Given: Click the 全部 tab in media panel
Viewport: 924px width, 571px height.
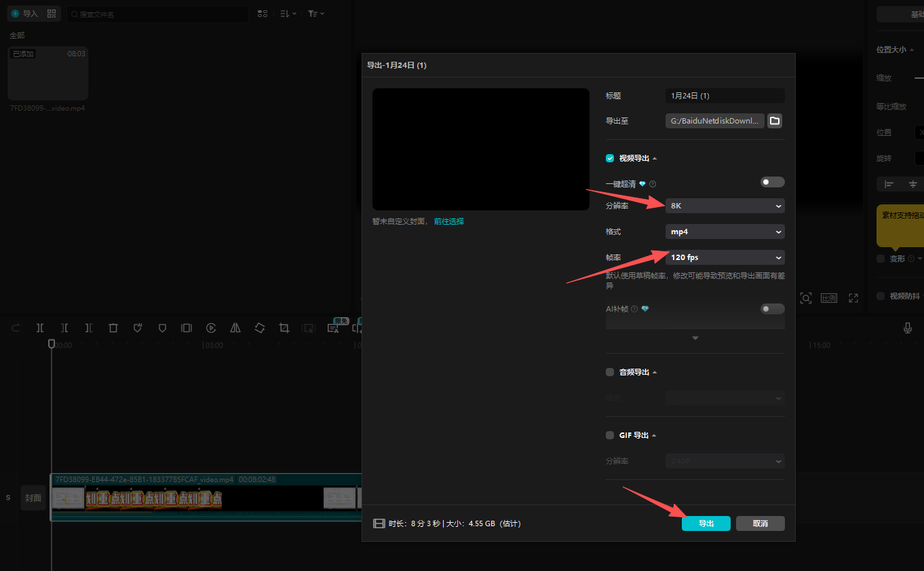Looking at the screenshot, I should pos(17,35).
